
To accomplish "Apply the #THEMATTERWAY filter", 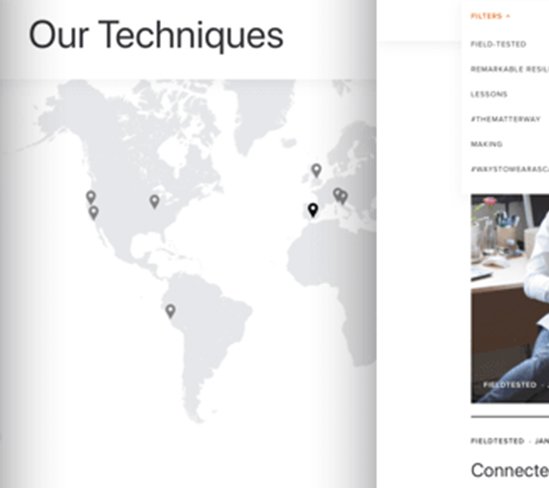I will tap(506, 119).
